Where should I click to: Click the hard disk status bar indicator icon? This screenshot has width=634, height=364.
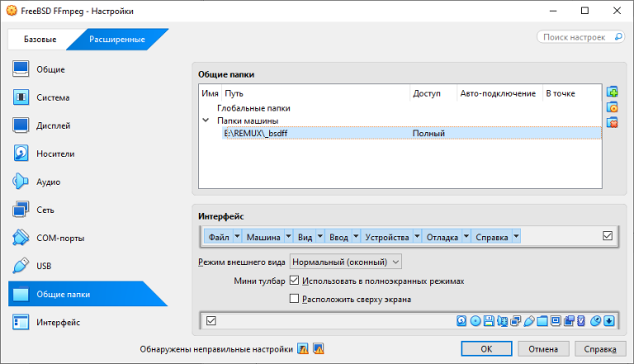click(x=461, y=321)
